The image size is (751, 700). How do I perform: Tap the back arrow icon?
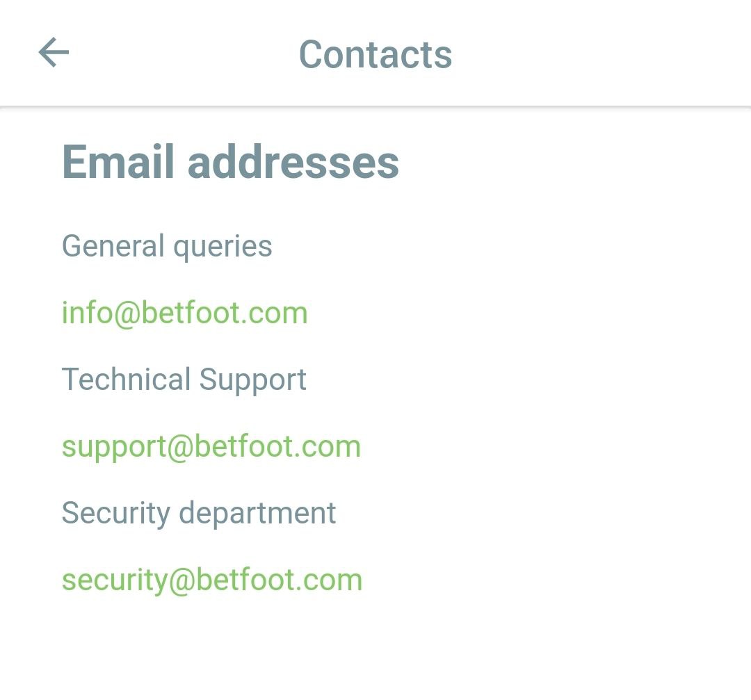54,53
